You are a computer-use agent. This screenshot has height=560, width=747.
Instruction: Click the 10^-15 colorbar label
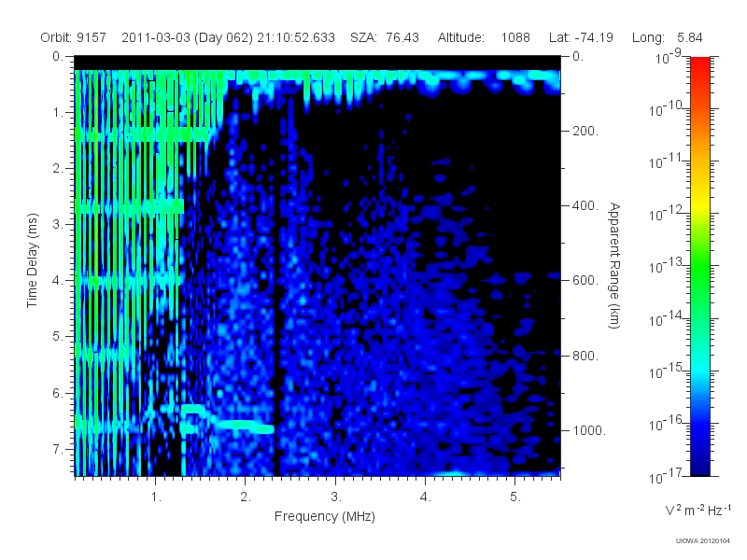667,371
